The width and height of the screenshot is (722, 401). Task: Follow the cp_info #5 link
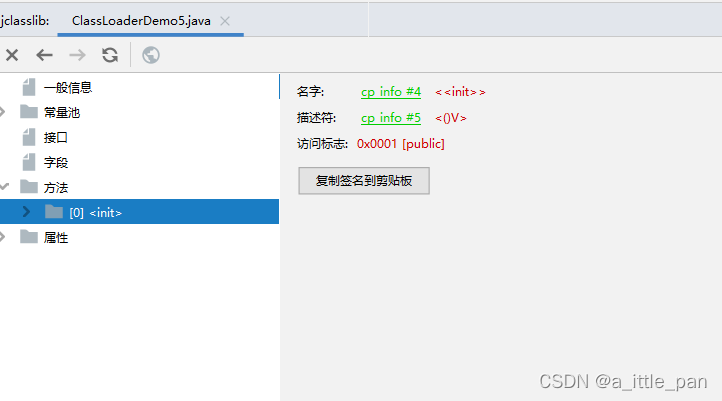click(x=391, y=118)
